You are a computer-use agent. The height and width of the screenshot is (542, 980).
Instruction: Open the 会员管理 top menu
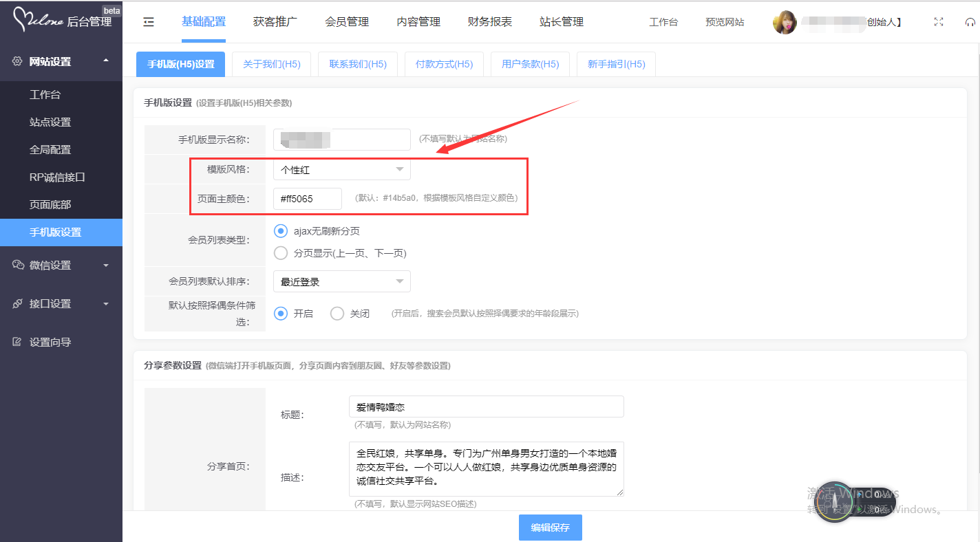[347, 22]
